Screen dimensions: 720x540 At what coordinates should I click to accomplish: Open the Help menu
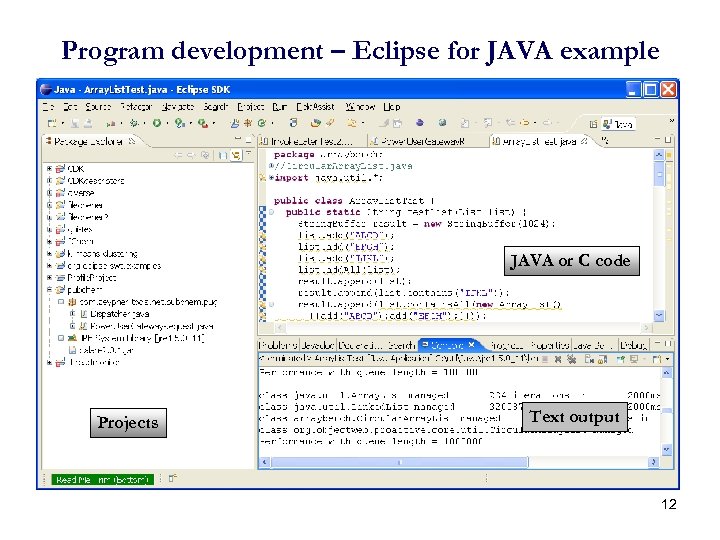coord(392,107)
